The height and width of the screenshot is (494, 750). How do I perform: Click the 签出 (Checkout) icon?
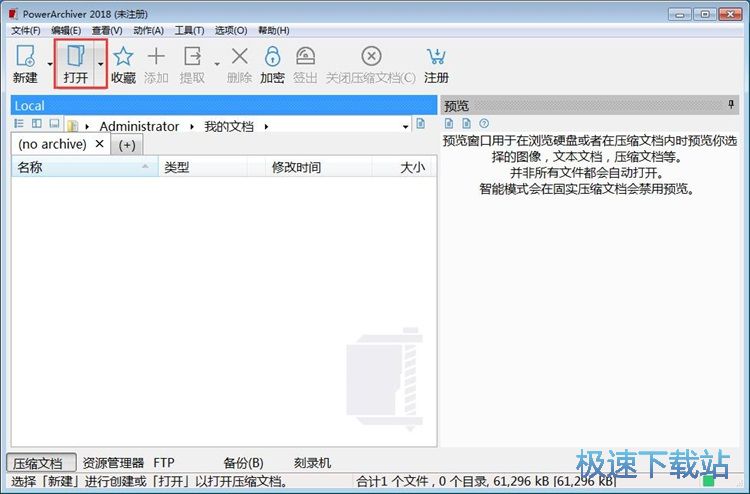[305, 56]
